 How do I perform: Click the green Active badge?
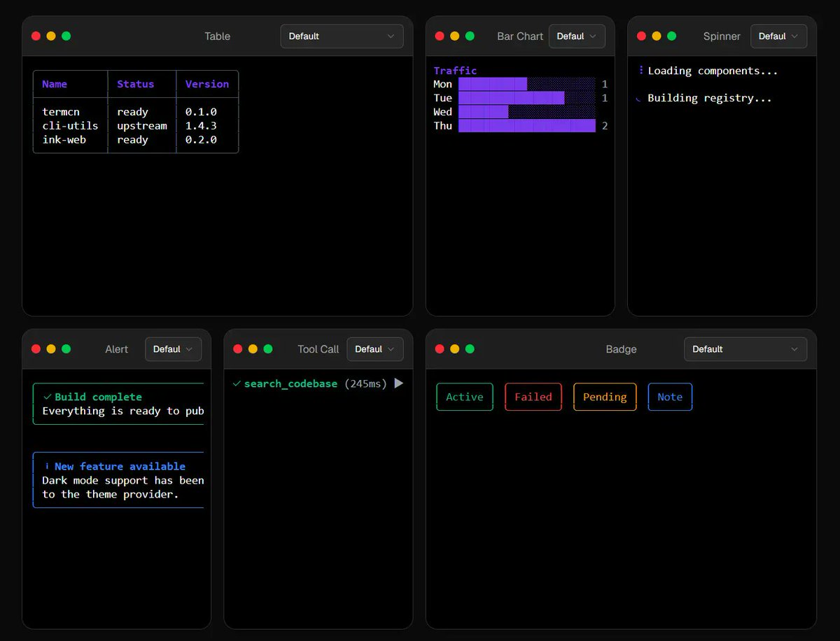[465, 397]
